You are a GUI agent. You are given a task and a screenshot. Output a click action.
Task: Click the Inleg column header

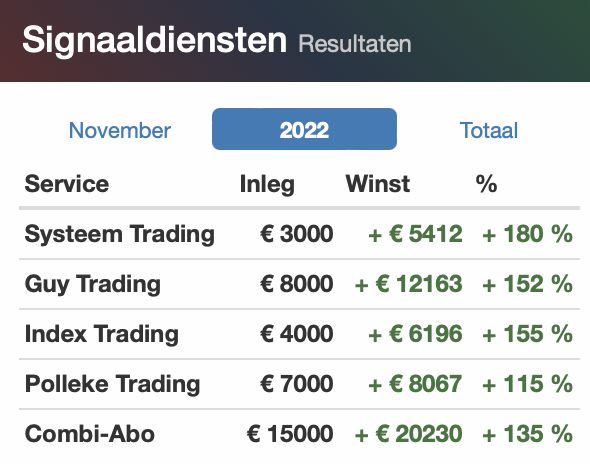267,184
